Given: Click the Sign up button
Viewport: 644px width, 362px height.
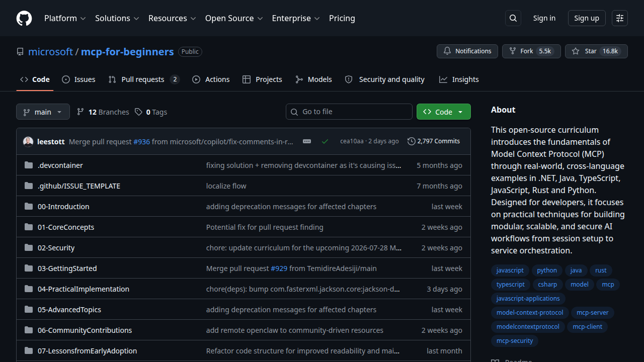Looking at the screenshot, I should click(587, 18).
